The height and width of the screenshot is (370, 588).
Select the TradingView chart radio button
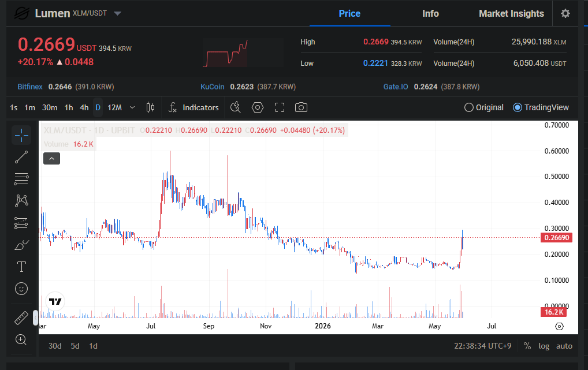pos(541,107)
